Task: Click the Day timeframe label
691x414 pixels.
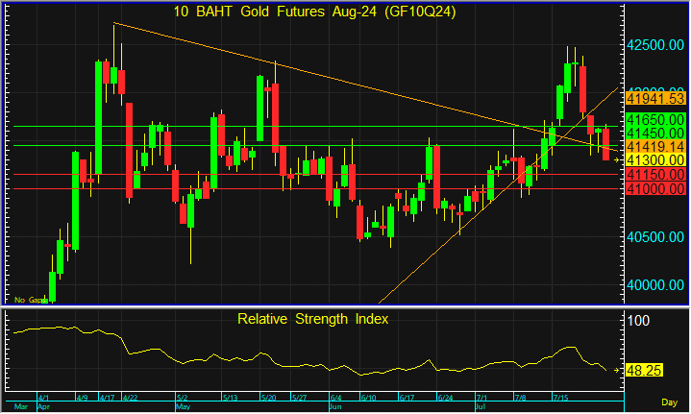Action: (670, 404)
